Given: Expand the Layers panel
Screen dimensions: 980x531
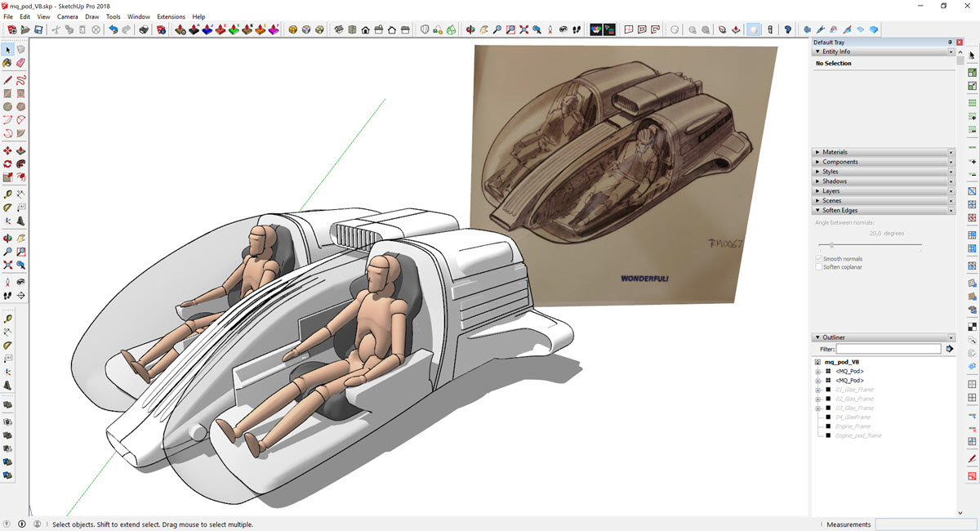Looking at the screenshot, I should (831, 191).
